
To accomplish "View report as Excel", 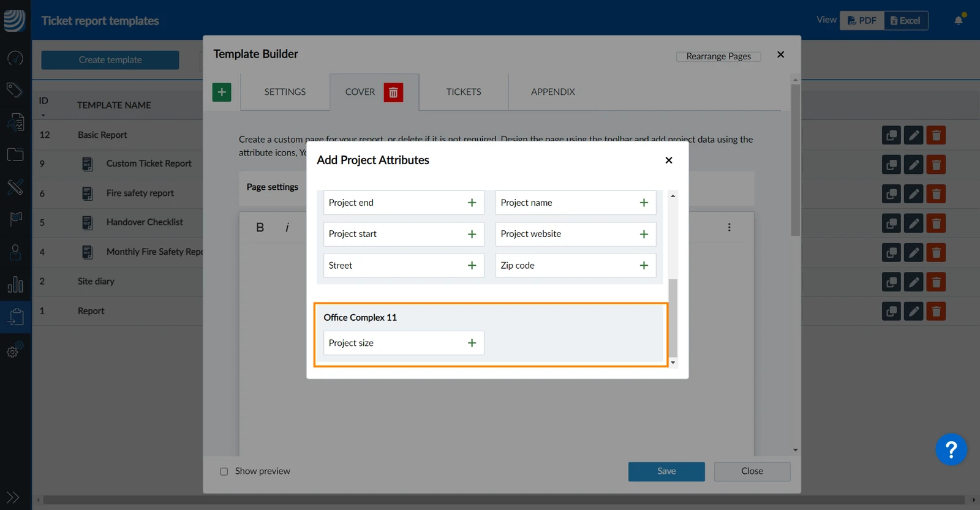I will (906, 20).
